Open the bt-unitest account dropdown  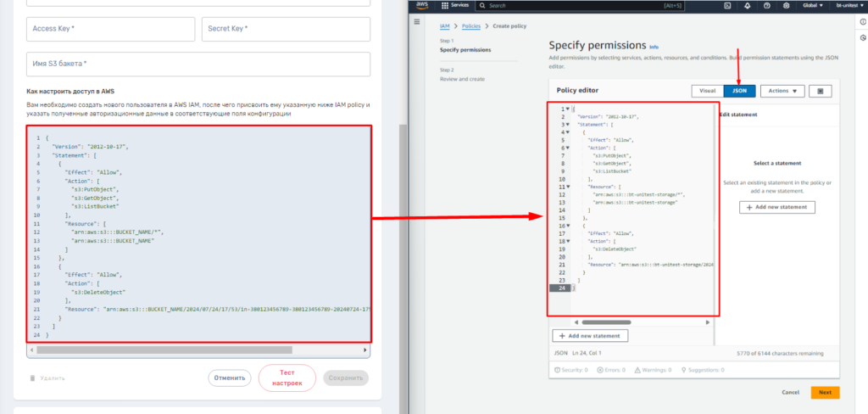850,5
